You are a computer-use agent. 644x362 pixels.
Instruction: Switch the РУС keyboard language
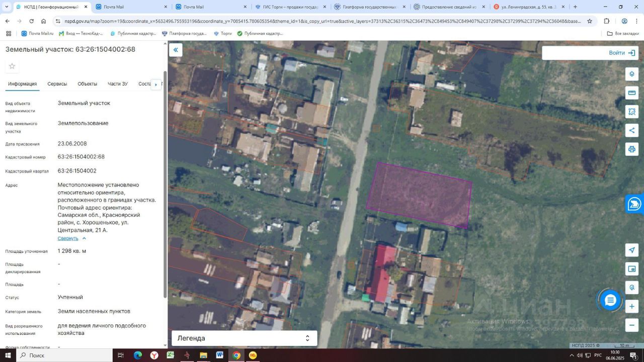[598, 355]
